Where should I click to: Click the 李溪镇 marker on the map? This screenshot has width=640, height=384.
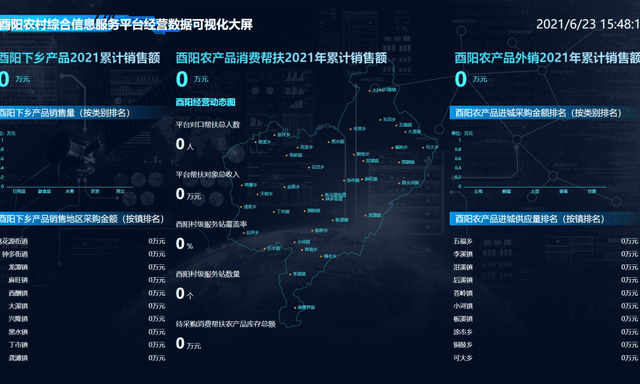click(x=298, y=274)
